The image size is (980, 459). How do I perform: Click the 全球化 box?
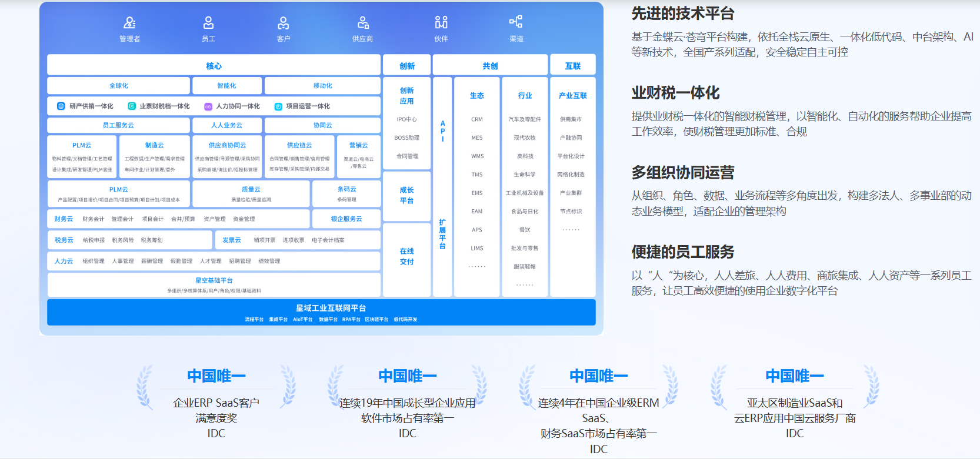pyautogui.click(x=119, y=86)
